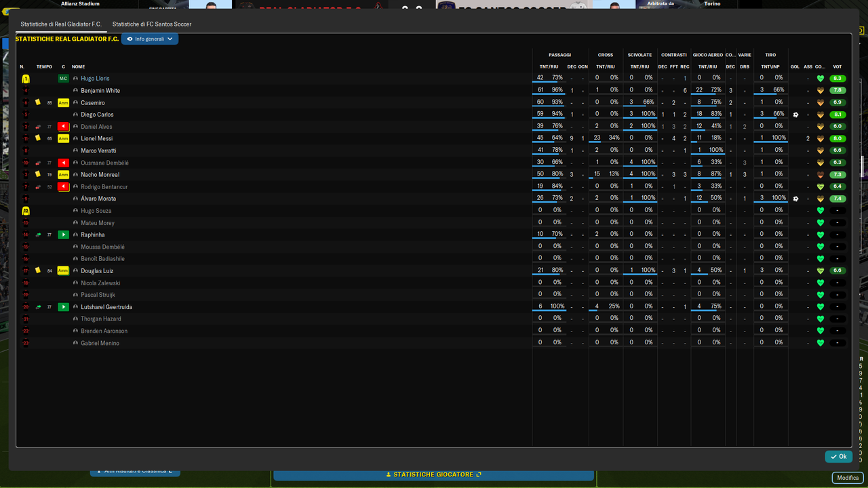Click the MiC captain badge for Hugo Lloris
This screenshot has height=488, width=868.
[x=63, y=79]
